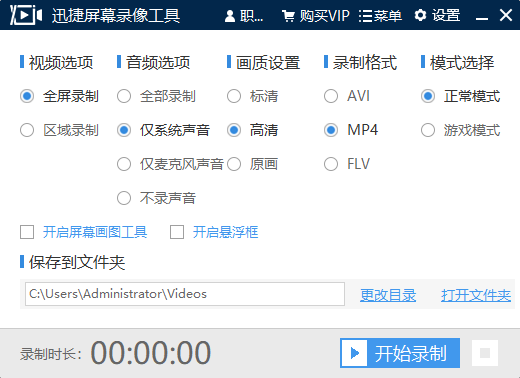This screenshot has width=520, height=378.
Task: Click the 视频选项 heading
Action: pyautogui.click(x=61, y=63)
